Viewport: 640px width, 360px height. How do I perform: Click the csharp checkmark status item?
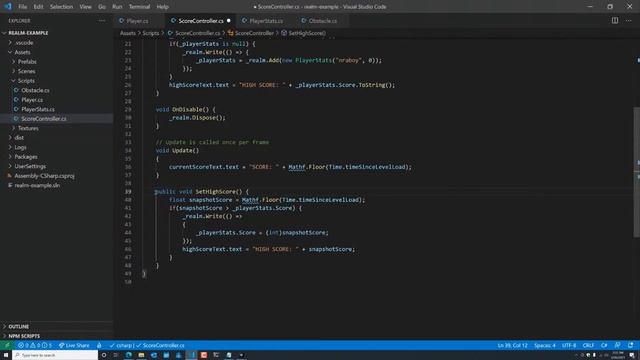pyautogui.click(x=121, y=345)
